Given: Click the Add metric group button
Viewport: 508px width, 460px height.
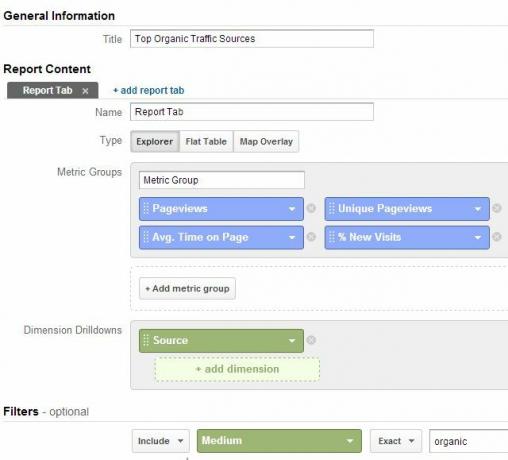Looking at the screenshot, I should 187,289.
